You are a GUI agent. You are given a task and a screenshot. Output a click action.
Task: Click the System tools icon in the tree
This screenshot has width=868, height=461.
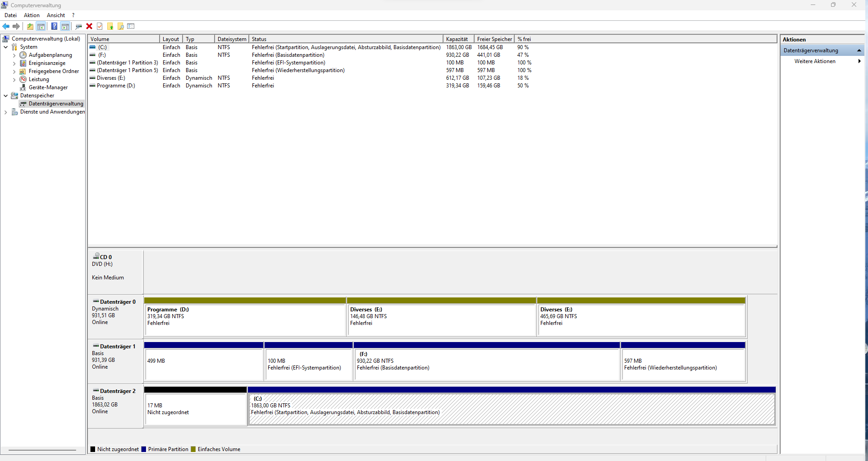(14, 47)
